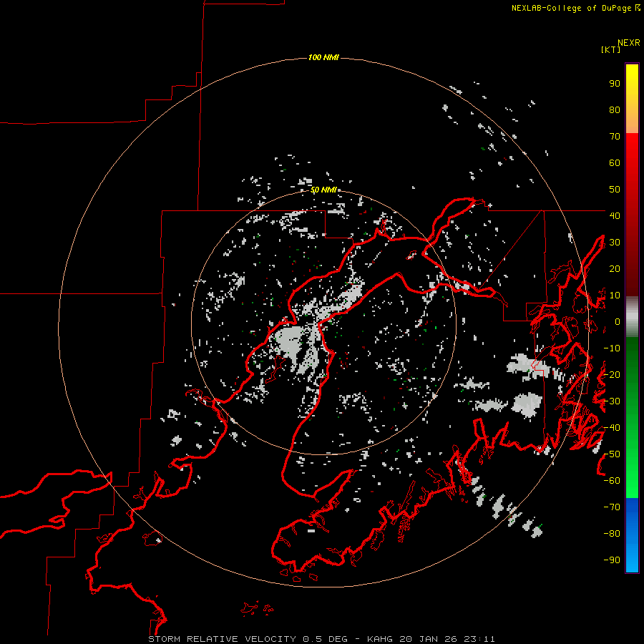Click the 80 value on the velocity scale
Viewport: 644px width, 644px height.
pos(615,109)
